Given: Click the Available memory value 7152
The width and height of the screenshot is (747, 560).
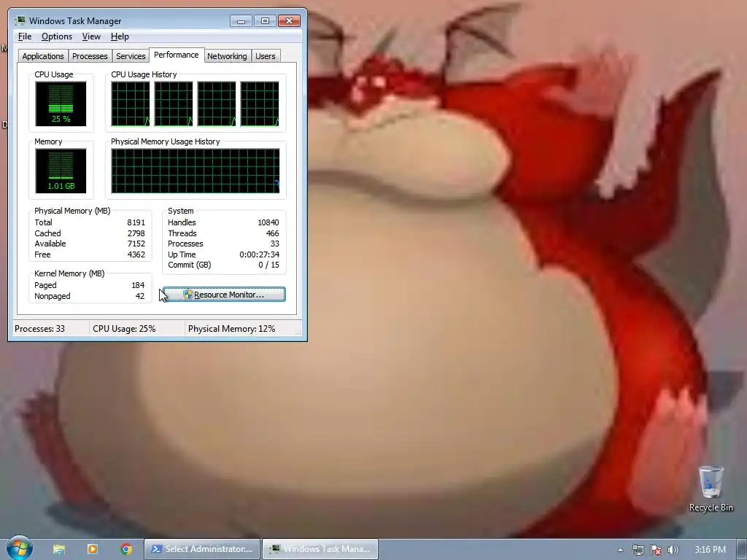Looking at the screenshot, I should point(136,244).
